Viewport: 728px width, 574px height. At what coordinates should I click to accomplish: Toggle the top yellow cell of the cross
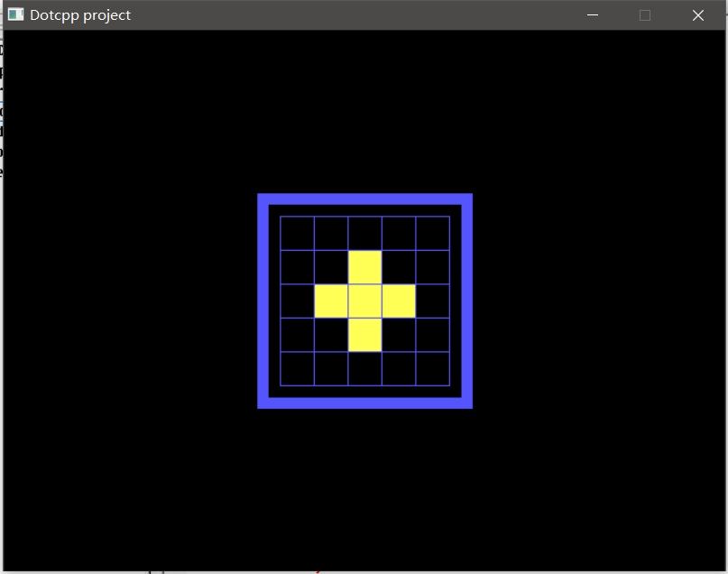point(364,267)
